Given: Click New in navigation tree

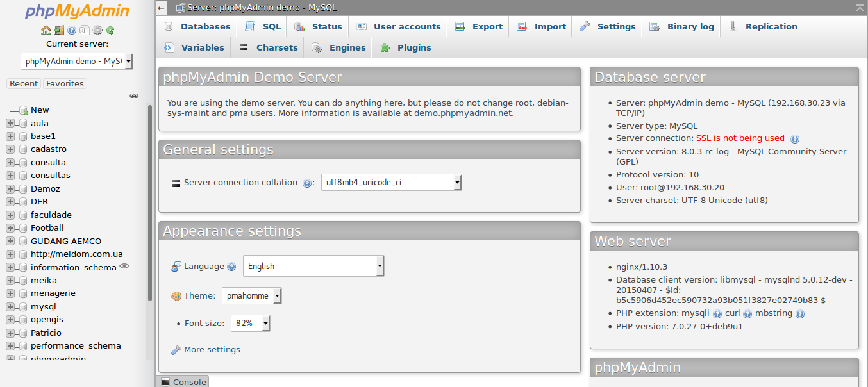Looking at the screenshot, I should tap(40, 110).
